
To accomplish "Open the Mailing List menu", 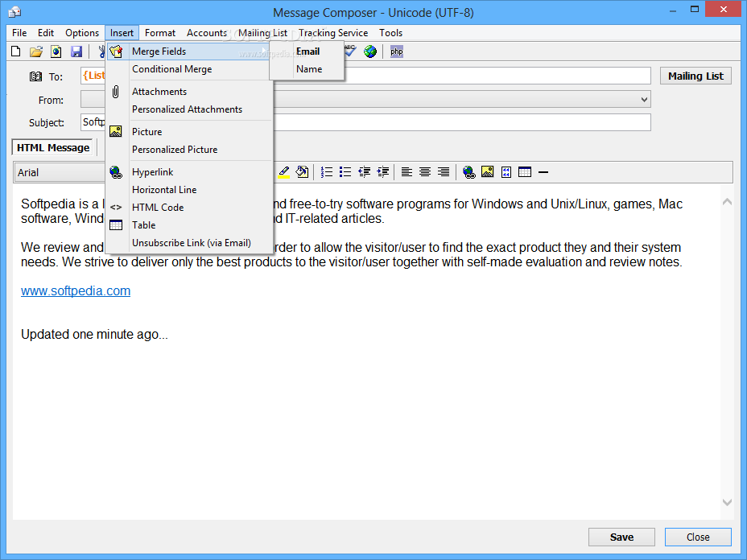I will click(262, 33).
